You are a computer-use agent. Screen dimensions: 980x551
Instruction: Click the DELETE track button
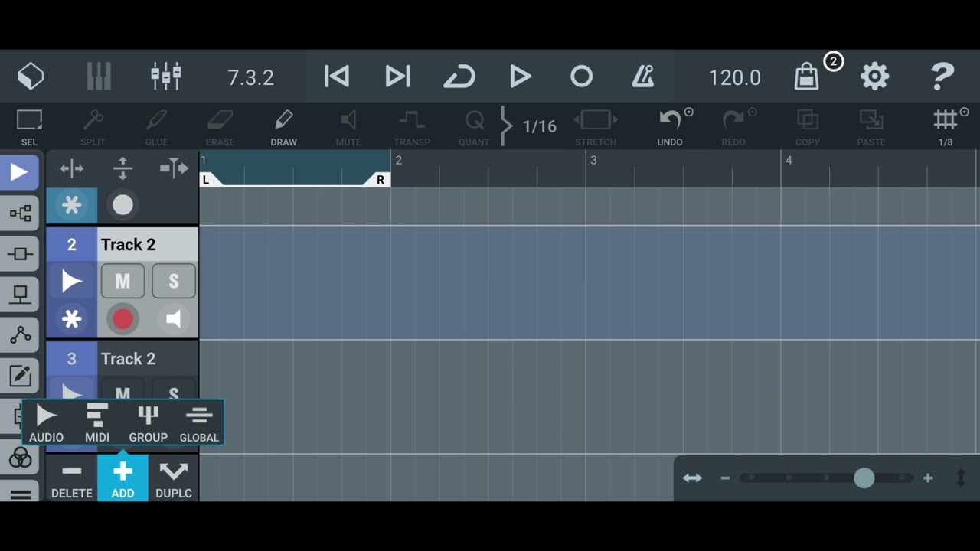(x=72, y=478)
